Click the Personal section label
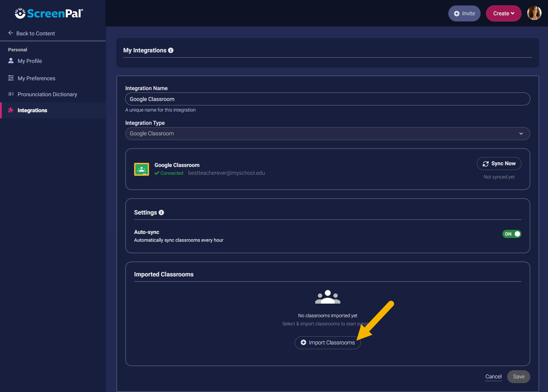This screenshot has width=548, height=392. 18,50
